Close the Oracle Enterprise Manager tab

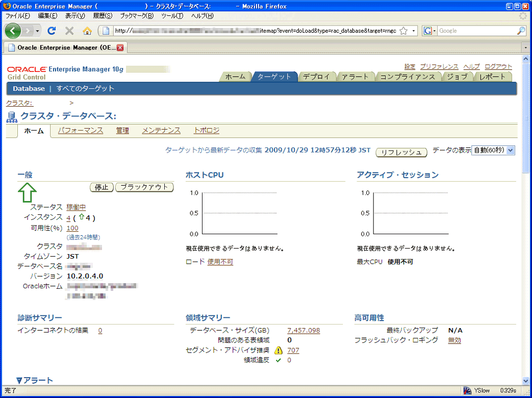pos(120,48)
